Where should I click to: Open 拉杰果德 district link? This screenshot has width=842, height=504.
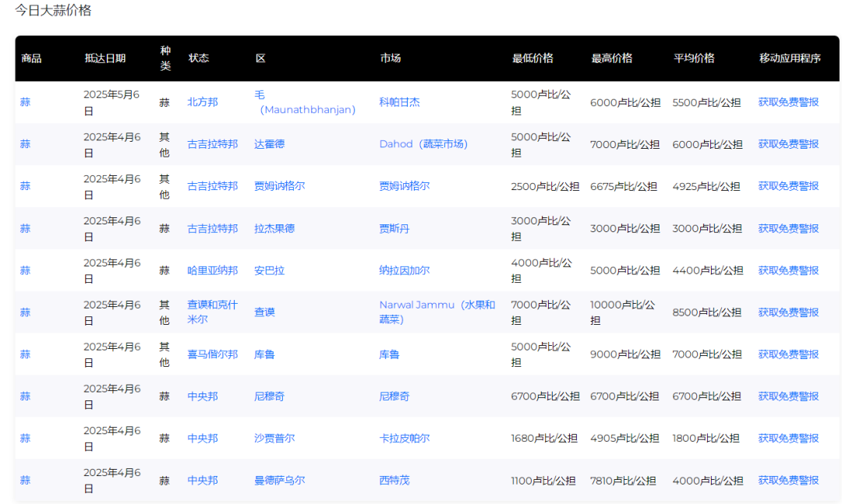pos(274,228)
